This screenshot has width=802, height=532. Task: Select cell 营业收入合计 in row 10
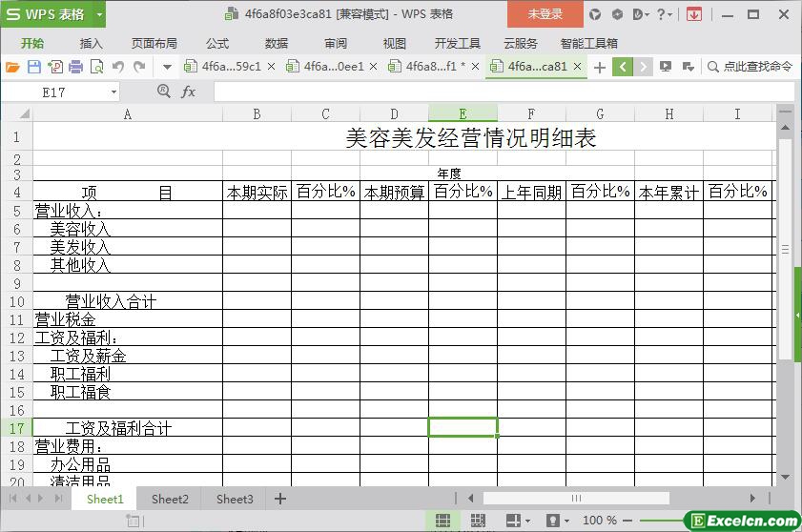click(128, 300)
